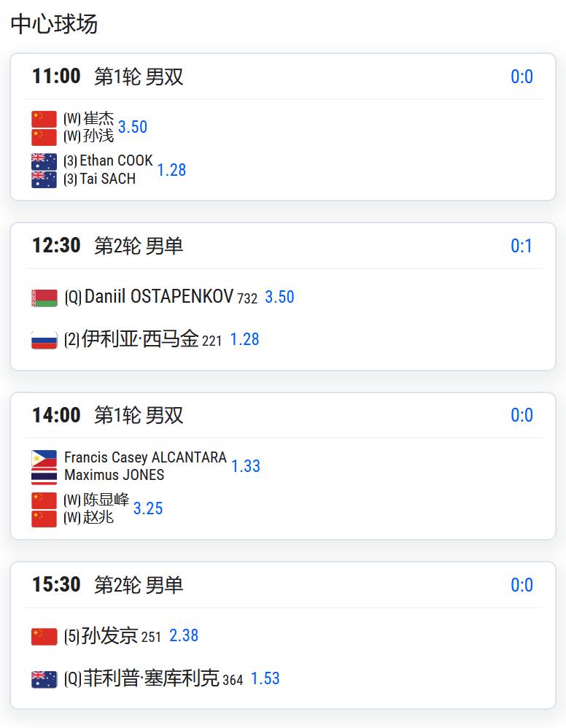The height and width of the screenshot is (728, 566).
Task: Click the Australia flag beside 菲利普·塞库利克
Action: click(44, 679)
